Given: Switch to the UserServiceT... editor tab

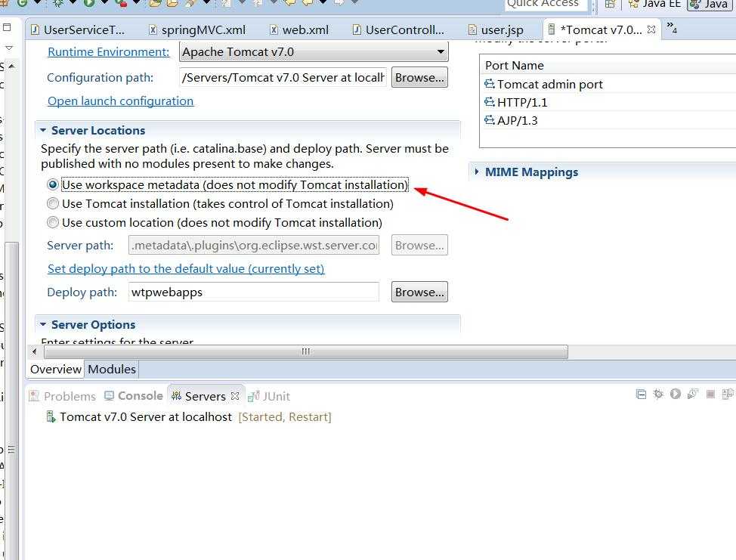Looking at the screenshot, I should click(78, 30).
